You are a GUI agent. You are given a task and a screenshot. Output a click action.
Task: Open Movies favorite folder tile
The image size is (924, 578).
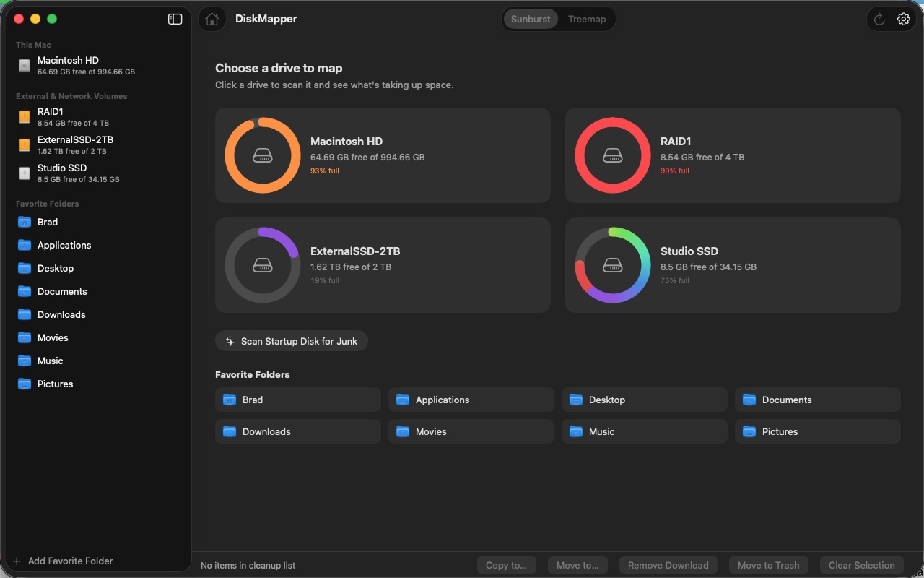(x=471, y=431)
